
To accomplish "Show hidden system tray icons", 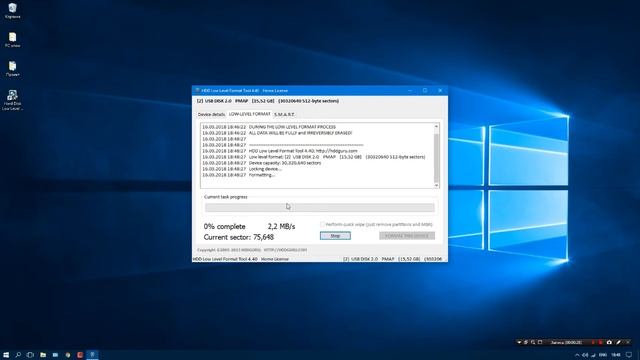I will coord(577,355).
